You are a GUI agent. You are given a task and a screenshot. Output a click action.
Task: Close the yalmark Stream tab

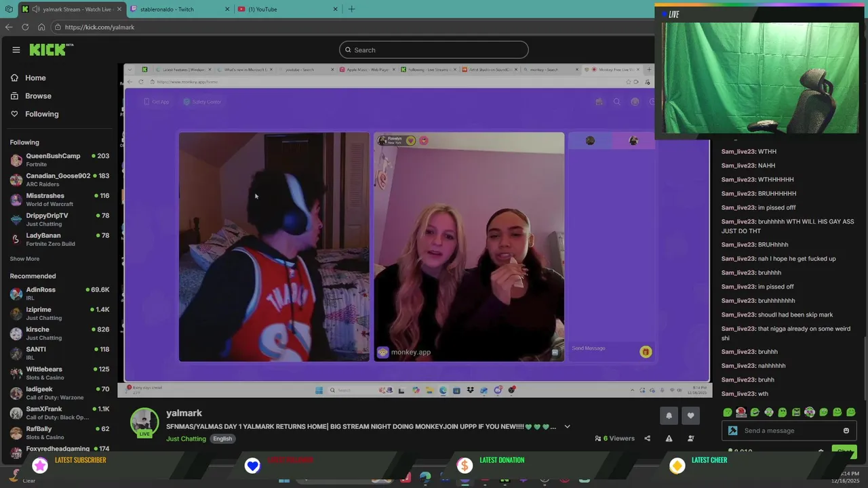[x=119, y=9]
